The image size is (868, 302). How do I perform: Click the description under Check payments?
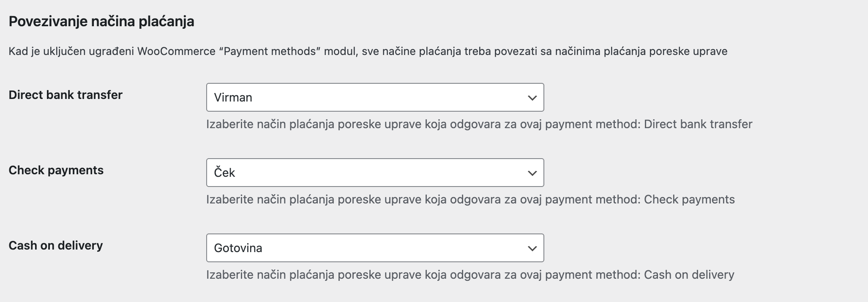470,199
